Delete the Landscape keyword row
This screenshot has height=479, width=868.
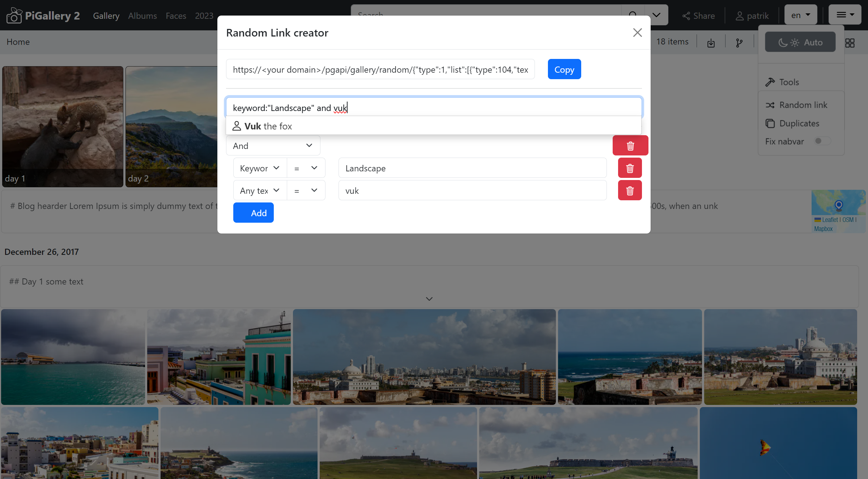[630, 168]
